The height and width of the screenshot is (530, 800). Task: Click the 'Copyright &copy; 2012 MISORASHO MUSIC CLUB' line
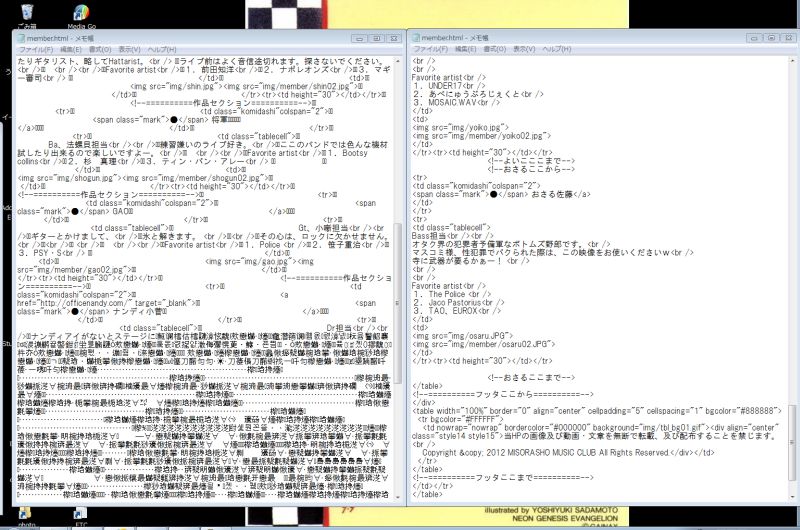point(568,452)
